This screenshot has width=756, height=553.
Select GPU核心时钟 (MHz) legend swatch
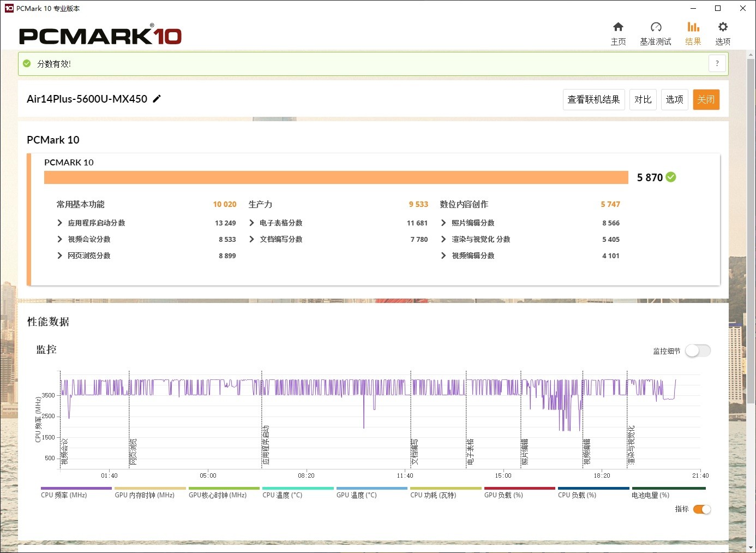click(x=224, y=489)
